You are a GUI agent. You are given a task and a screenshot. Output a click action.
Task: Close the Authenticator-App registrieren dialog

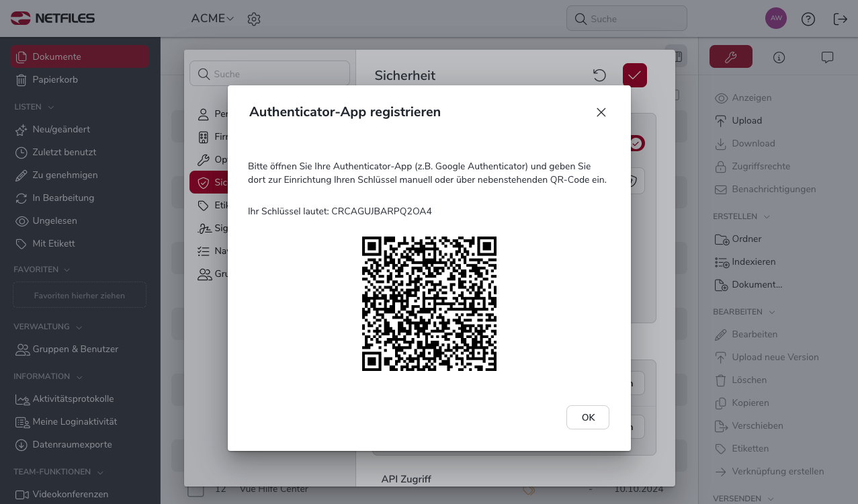click(x=601, y=112)
